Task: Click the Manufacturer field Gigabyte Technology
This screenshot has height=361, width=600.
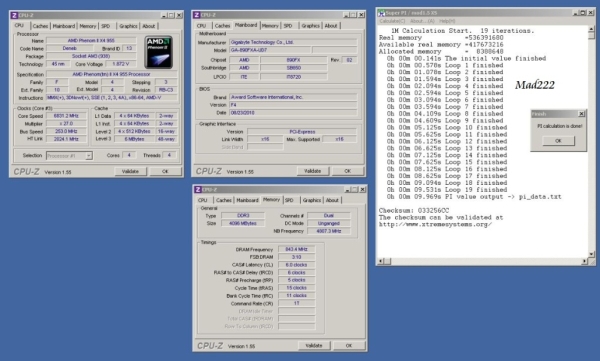Action: 293,42
